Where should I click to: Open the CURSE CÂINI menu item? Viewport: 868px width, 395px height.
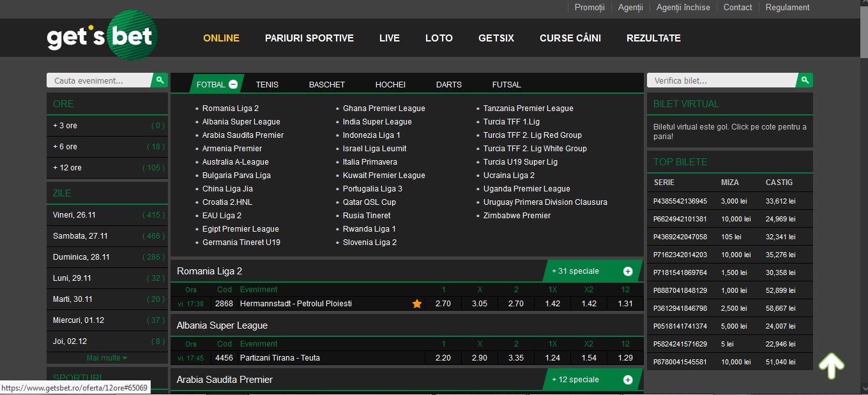click(570, 38)
